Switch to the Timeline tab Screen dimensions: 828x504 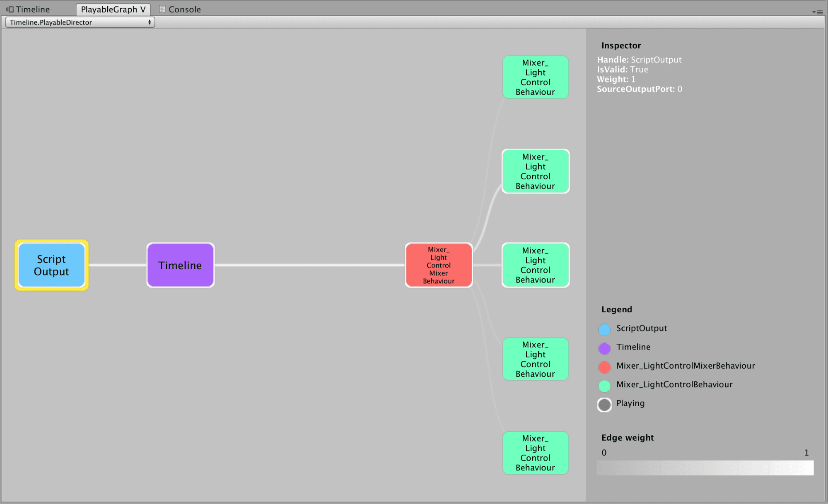[x=28, y=9]
